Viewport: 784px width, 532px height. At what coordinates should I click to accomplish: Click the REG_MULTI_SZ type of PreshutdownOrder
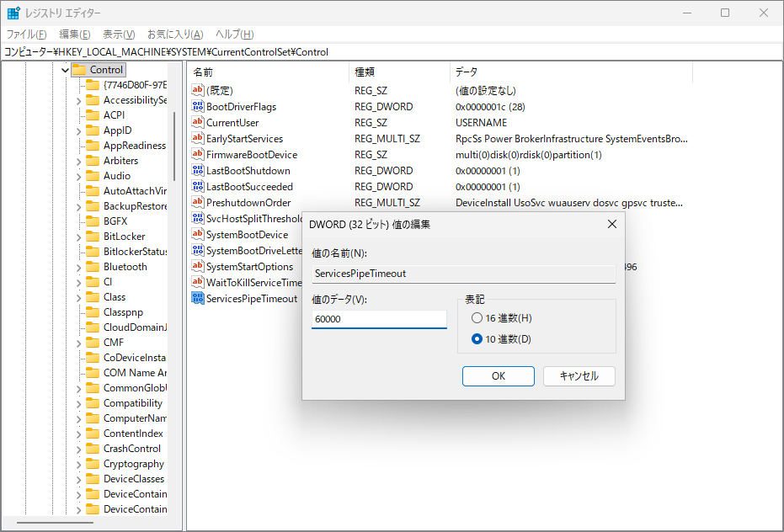[387, 203]
